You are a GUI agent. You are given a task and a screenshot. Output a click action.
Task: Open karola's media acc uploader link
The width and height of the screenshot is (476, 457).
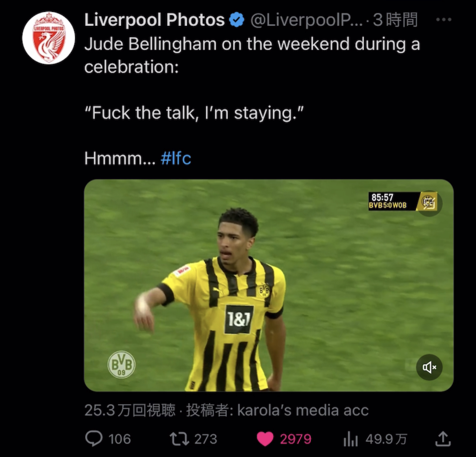(x=303, y=410)
